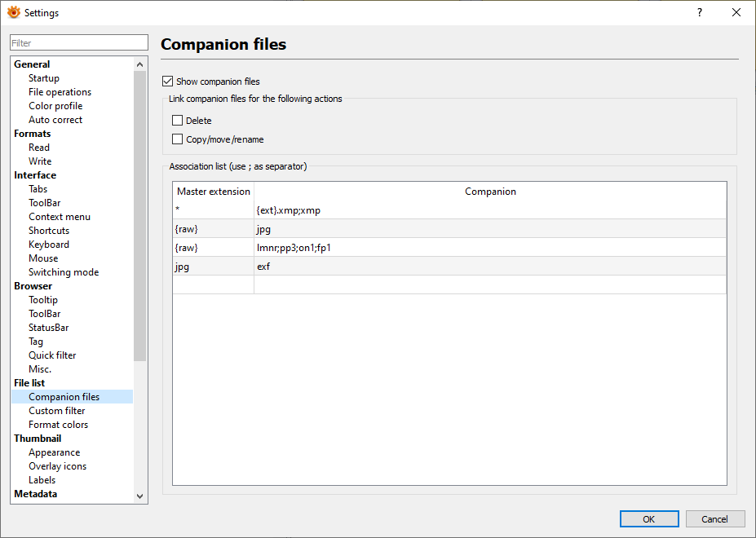This screenshot has width=756, height=538.
Task: Click the Companion column header
Action: coord(490,192)
